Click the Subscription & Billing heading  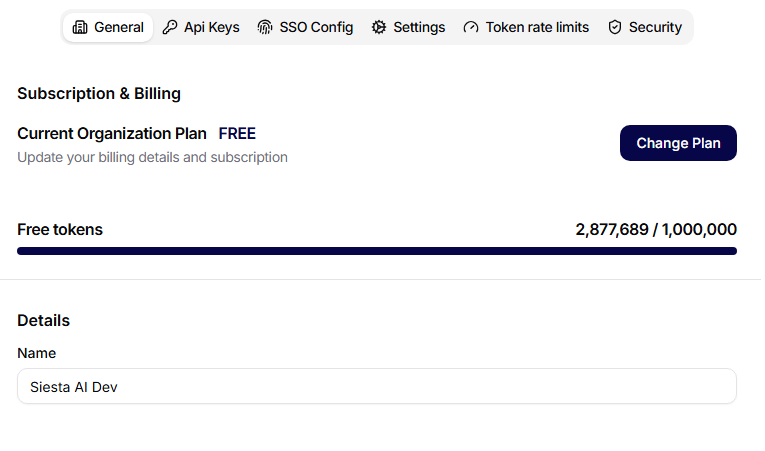pos(99,94)
